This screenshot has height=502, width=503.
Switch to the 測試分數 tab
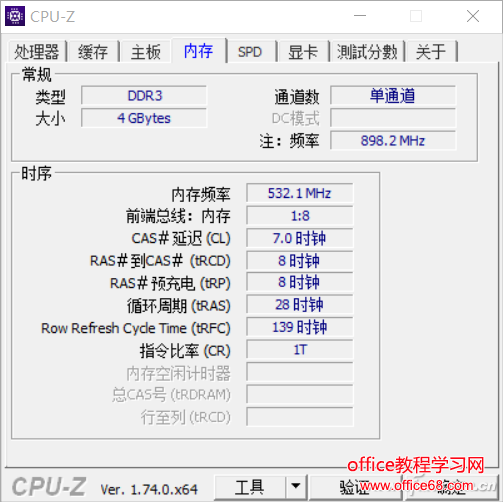tap(367, 52)
